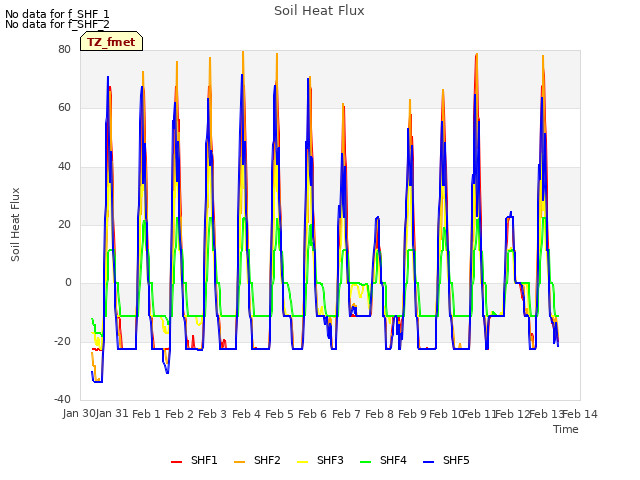Click the Jan 30 x-axis label
This screenshot has width=640, height=480.
click(79, 413)
